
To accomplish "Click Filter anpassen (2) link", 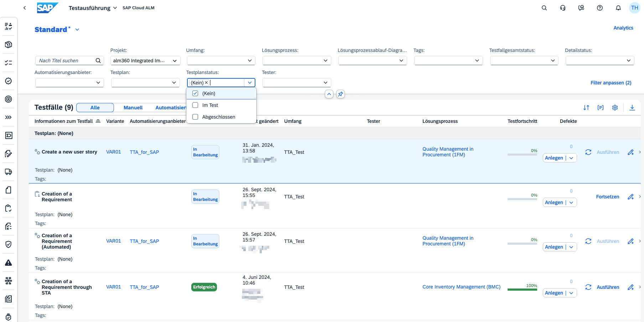I will [611, 83].
